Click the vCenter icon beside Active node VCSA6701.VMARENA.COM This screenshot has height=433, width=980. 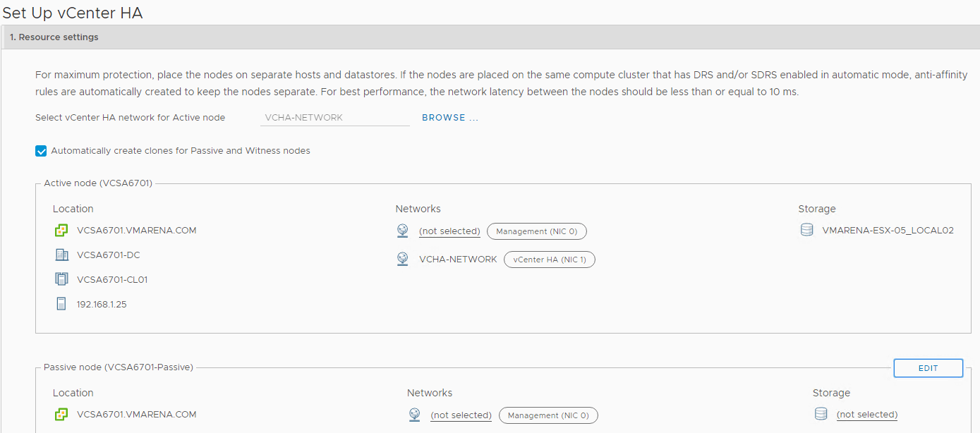pyautogui.click(x=61, y=231)
